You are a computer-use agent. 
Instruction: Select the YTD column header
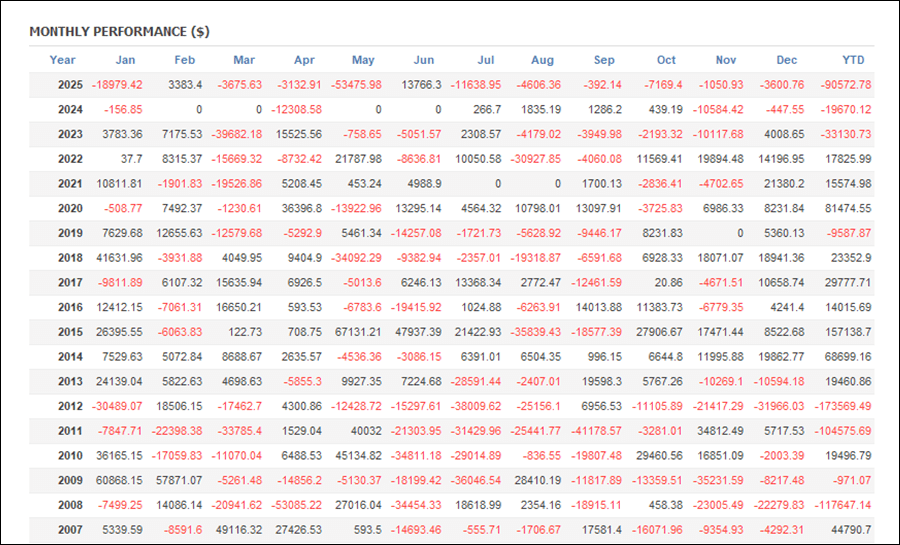(x=853, y=60)
